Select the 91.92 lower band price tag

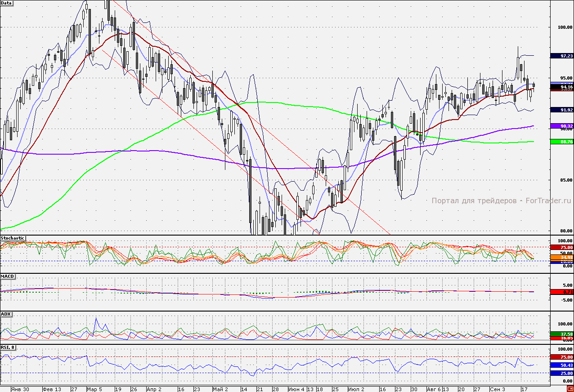click(561, 109)
